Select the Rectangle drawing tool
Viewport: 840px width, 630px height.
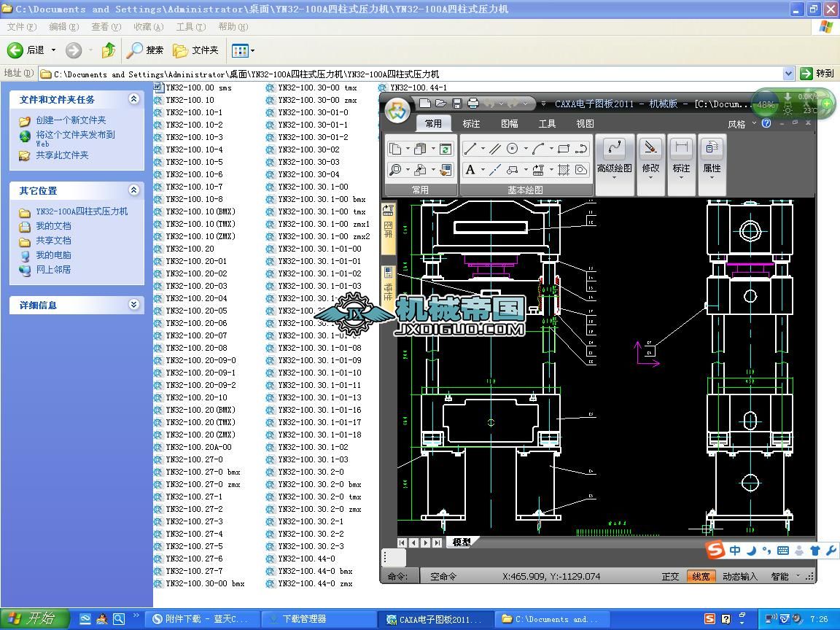[564, 149]
